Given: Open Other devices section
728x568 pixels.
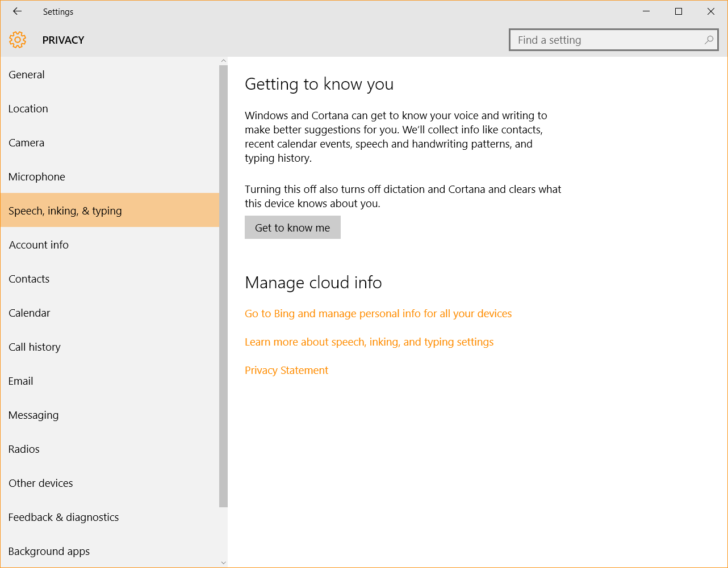Looking at the screenshot, I should [x=110, y=483].
